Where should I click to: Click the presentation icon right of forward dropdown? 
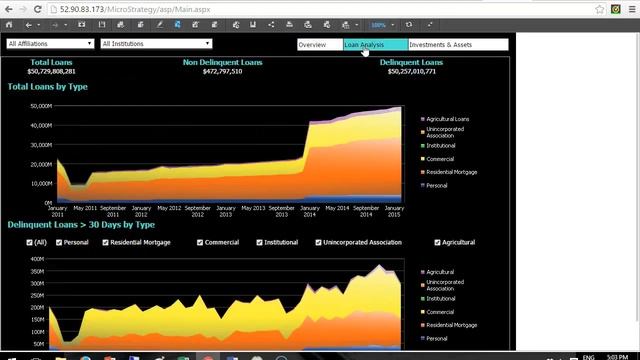pyautogui.click(x=82, y=25)
